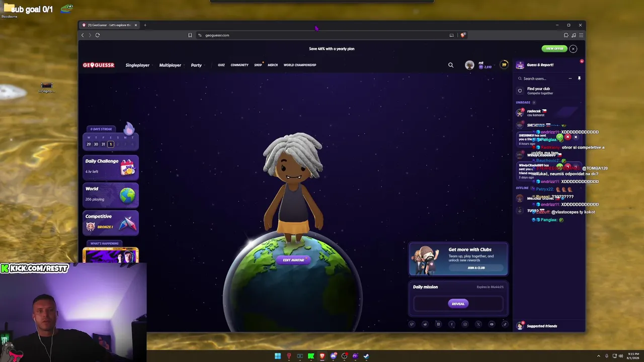
Task: Reveal the daily mission
Action: [x=458, y=304]
